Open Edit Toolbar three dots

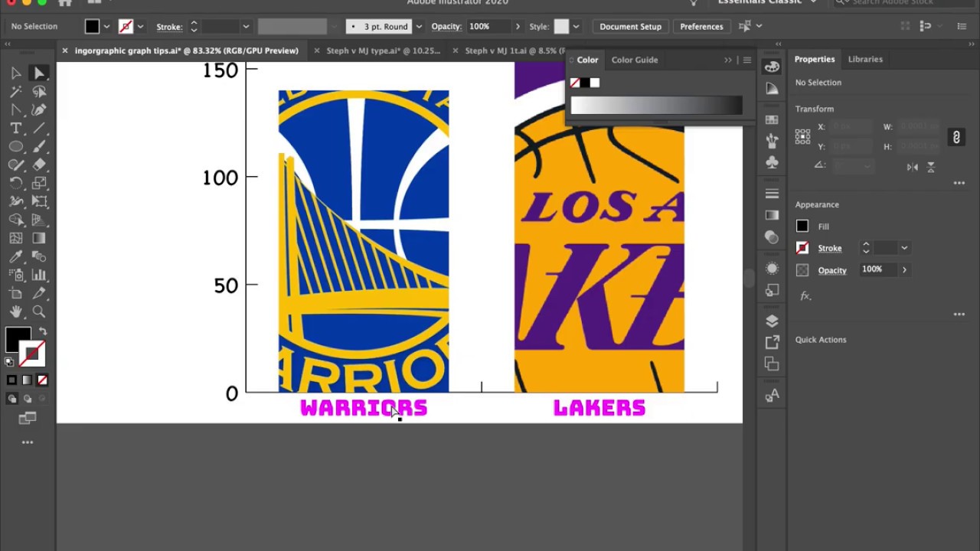[28, 442]
